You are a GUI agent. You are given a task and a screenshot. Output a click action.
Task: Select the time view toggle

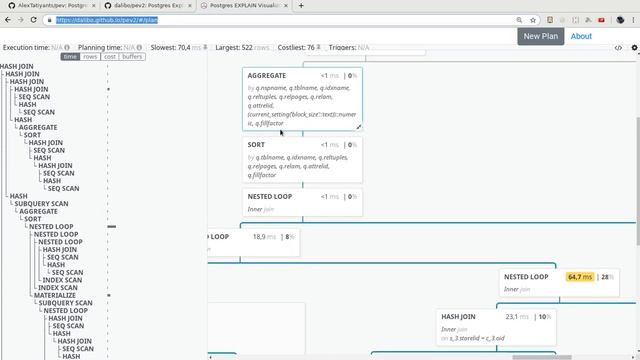70,57
